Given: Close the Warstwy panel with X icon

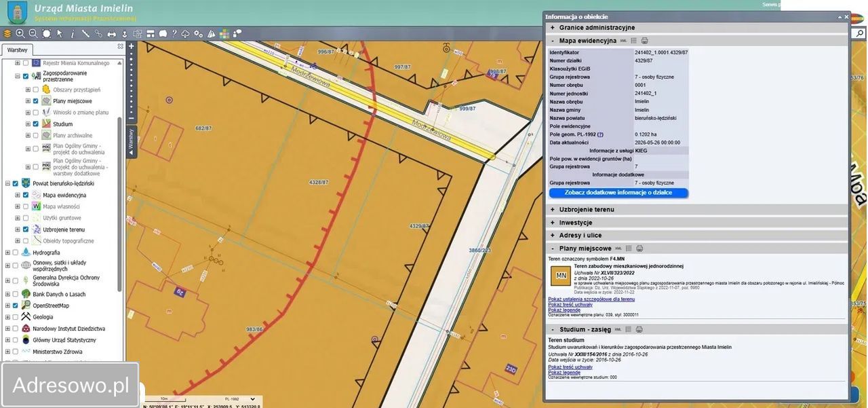Looking at the screenshot, I should pyautogui.click(x=121, y=47).
